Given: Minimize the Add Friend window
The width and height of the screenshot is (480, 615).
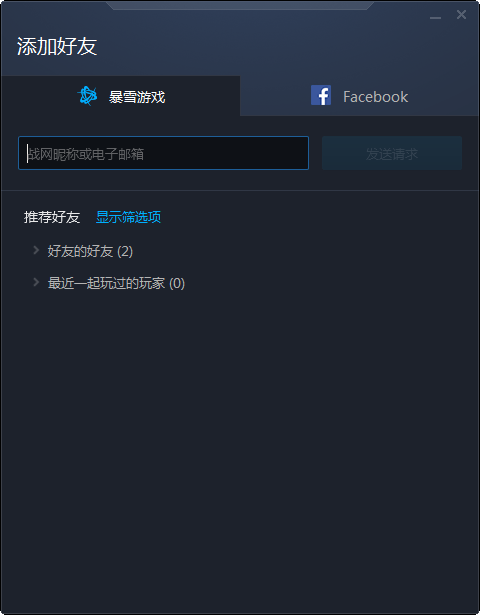Looking at the screenshot, I should point(435,16).
